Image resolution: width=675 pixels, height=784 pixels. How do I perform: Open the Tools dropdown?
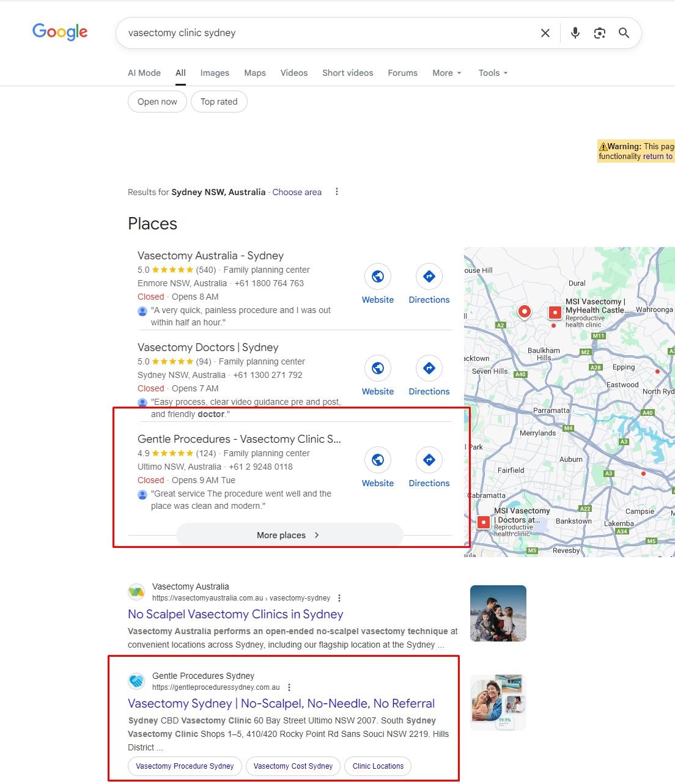(x=493, y=73)
